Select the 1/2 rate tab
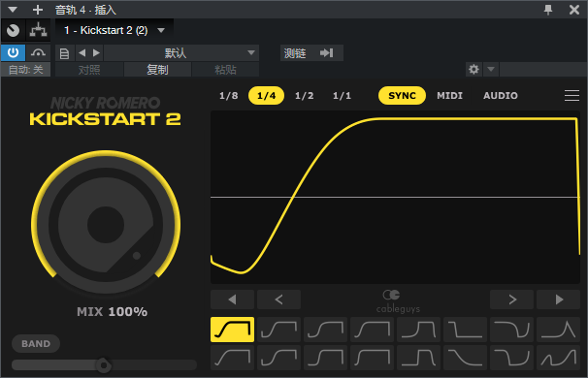Viewport: 588px width, 378px height. click(x=304, y=96)
